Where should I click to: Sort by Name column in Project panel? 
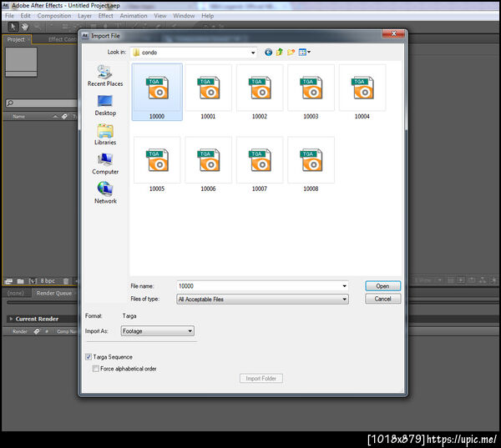click(19, 117)
